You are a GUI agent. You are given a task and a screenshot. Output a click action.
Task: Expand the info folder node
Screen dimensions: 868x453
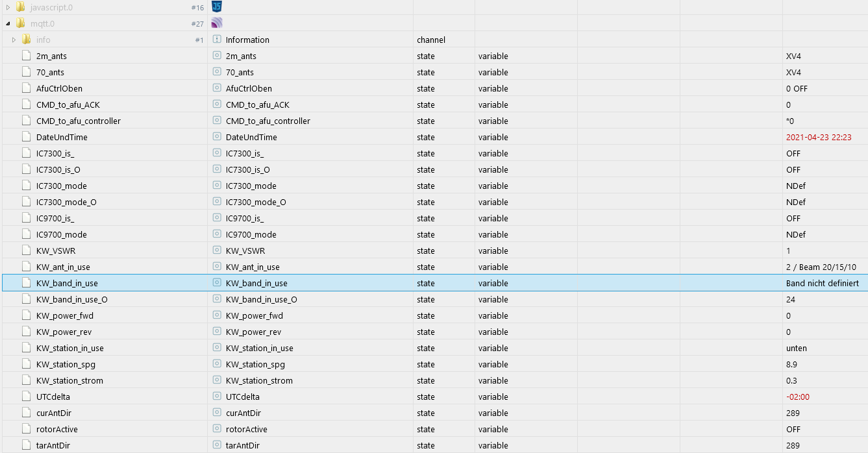14,40
